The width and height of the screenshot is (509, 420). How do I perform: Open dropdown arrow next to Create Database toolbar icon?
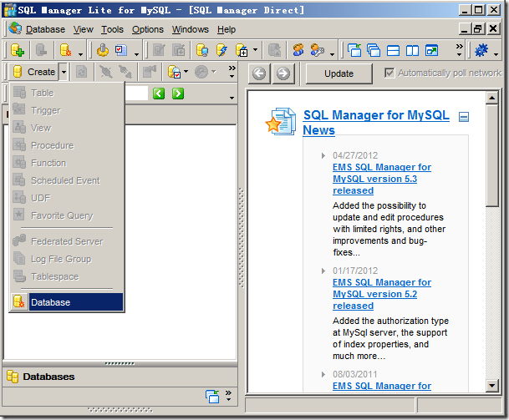pyautogui.click(x=80, y=54)
